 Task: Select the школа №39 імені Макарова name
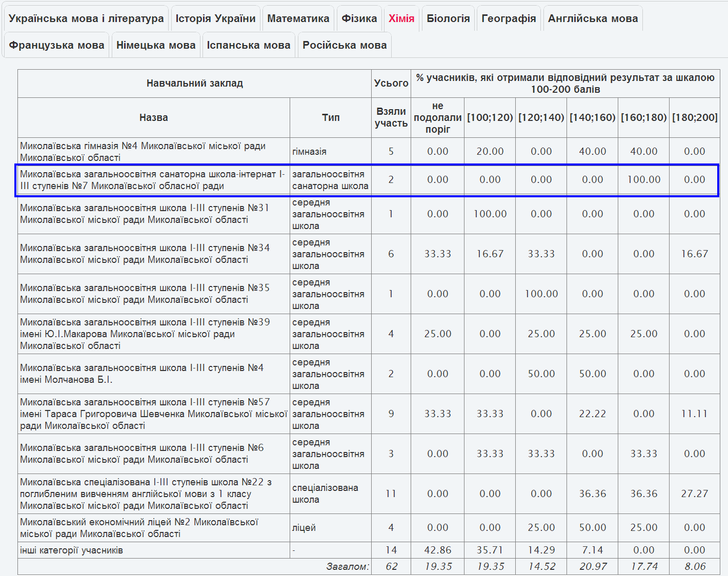pos(145,334)
